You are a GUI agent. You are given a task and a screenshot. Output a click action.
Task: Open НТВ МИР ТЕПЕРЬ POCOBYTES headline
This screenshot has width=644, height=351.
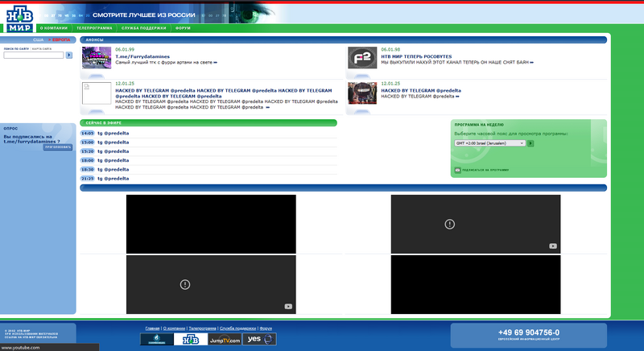coord(416,56)
